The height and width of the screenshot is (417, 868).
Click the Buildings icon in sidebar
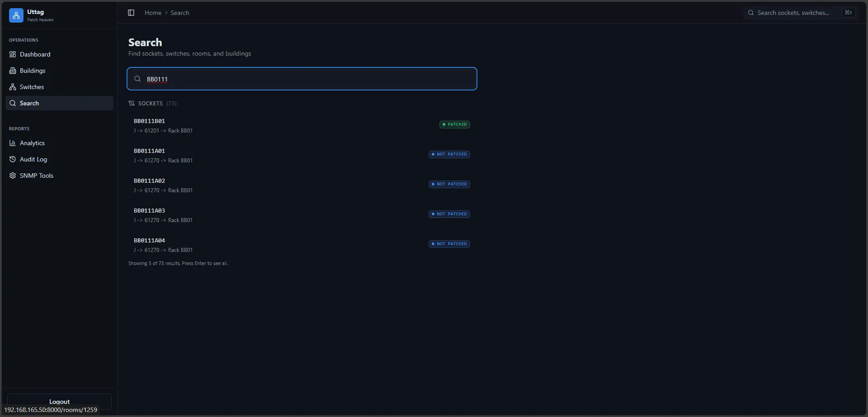click(x=13, y=71)
